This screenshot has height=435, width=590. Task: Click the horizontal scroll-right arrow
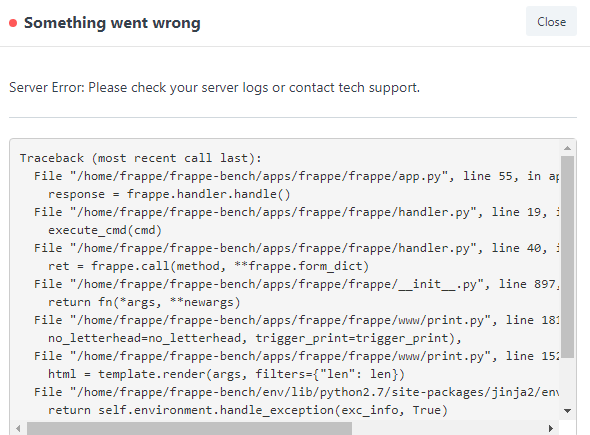[x=550, y=428]
